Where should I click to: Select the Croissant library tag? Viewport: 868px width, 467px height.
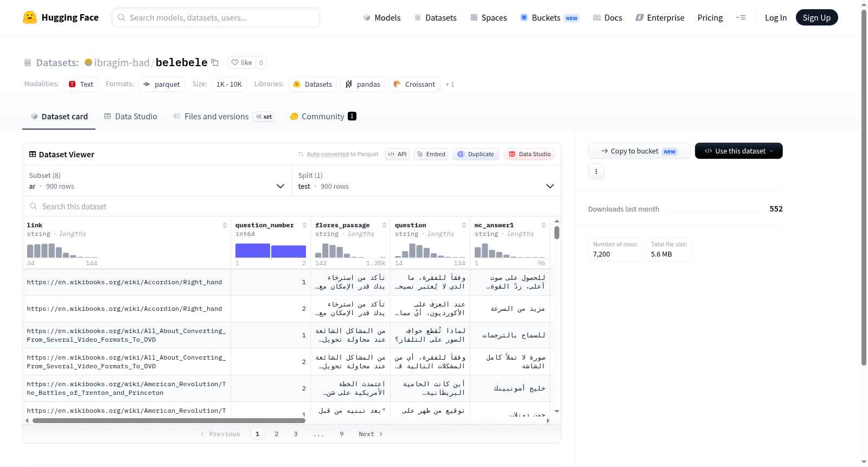click(414, 84)
